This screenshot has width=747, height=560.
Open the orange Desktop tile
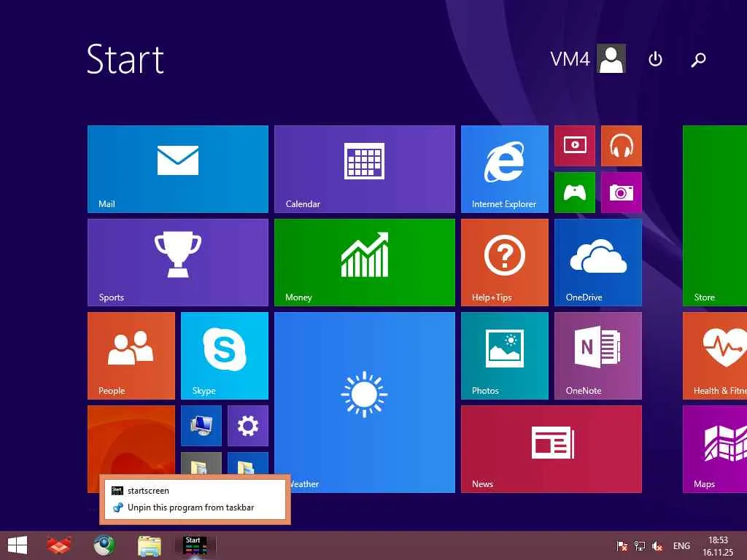click(x=131, y=438)
